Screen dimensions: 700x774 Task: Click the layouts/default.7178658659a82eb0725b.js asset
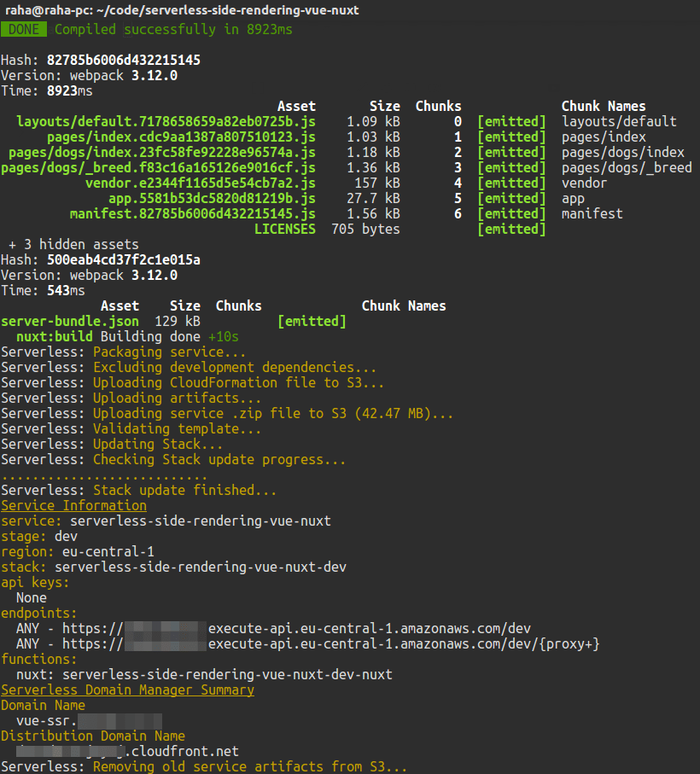tap(166, 121)
